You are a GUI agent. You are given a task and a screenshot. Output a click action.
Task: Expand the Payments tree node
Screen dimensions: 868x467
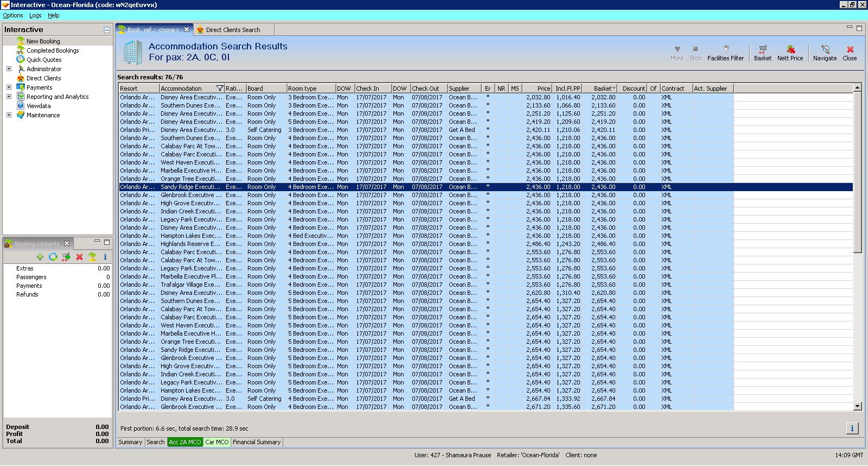click(x=9, y=87)
